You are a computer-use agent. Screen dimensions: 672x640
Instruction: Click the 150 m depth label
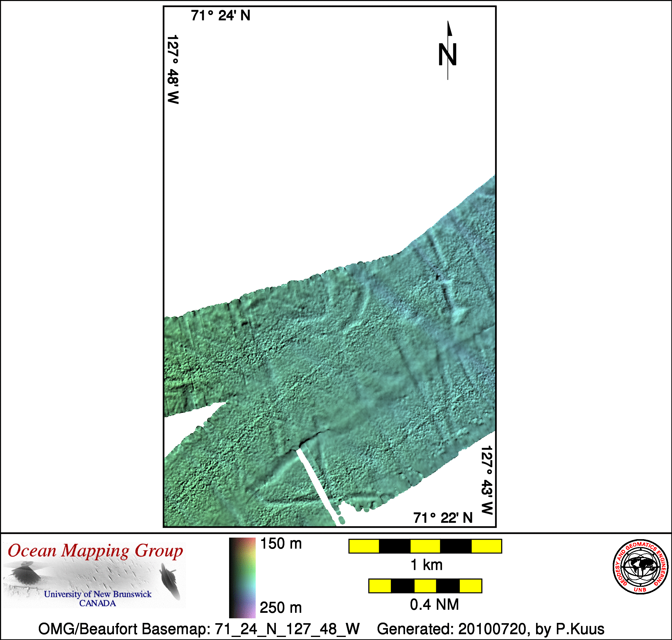pyautogui.click(x=281, y=544)
